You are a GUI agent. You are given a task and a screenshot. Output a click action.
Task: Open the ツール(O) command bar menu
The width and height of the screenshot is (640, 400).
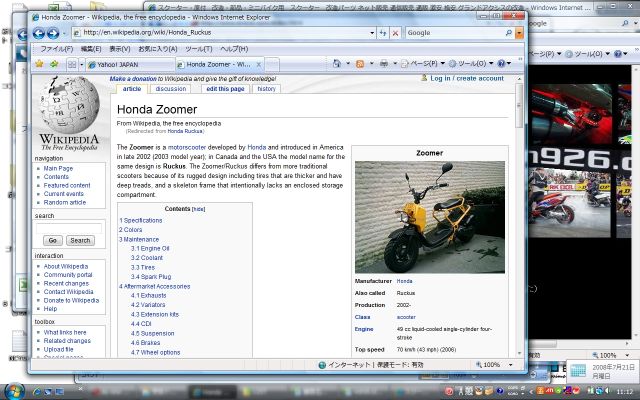tap(471, 64)
